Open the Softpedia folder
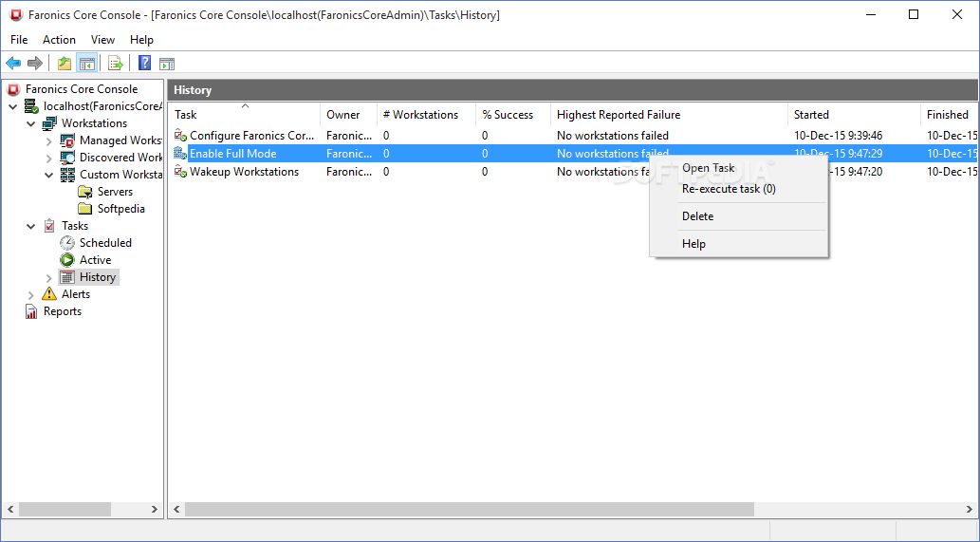 coord(121,209)
